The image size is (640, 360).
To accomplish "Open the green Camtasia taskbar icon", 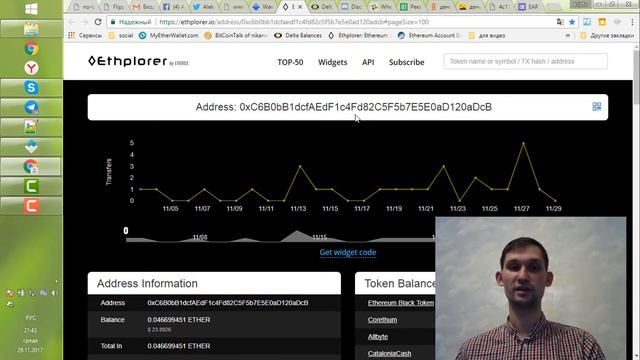I will (x=31, y=186).
